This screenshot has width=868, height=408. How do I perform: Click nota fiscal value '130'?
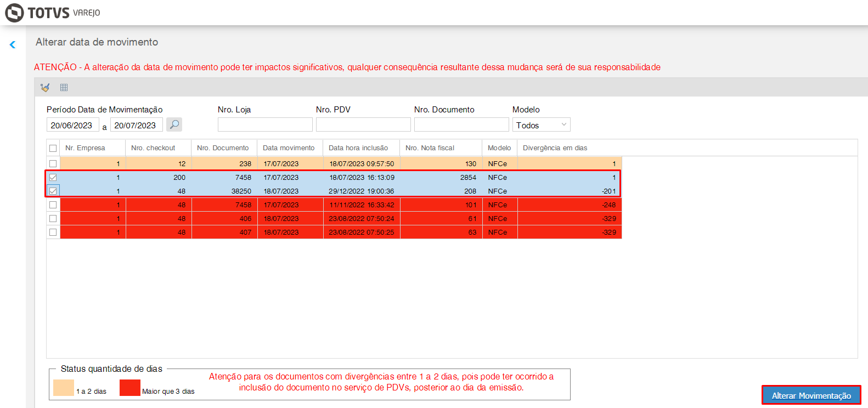point(471,163)
